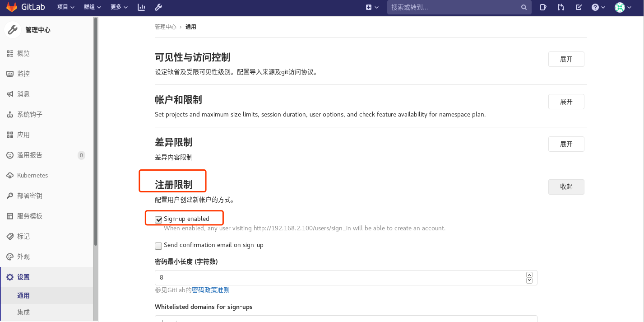Image resolution: width=644 pixels, height=322 pixels.
Task: Open the merge requests icon
Action: click(561, 7)
